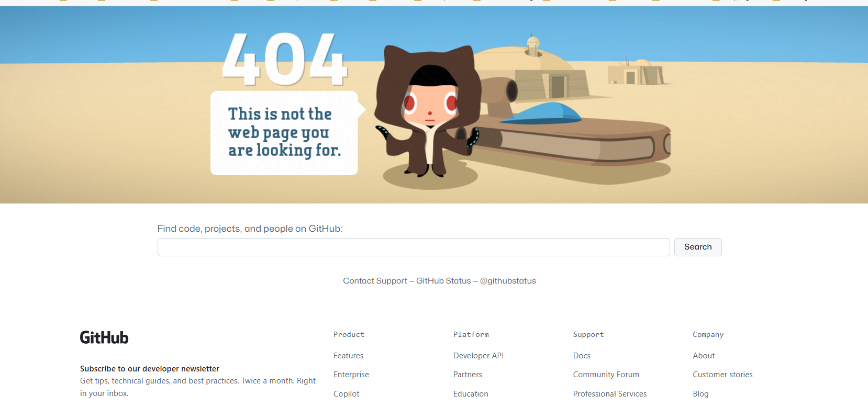868x407 pixels.
Task: Focus the GitHub search input field
Action: [414, 247]
